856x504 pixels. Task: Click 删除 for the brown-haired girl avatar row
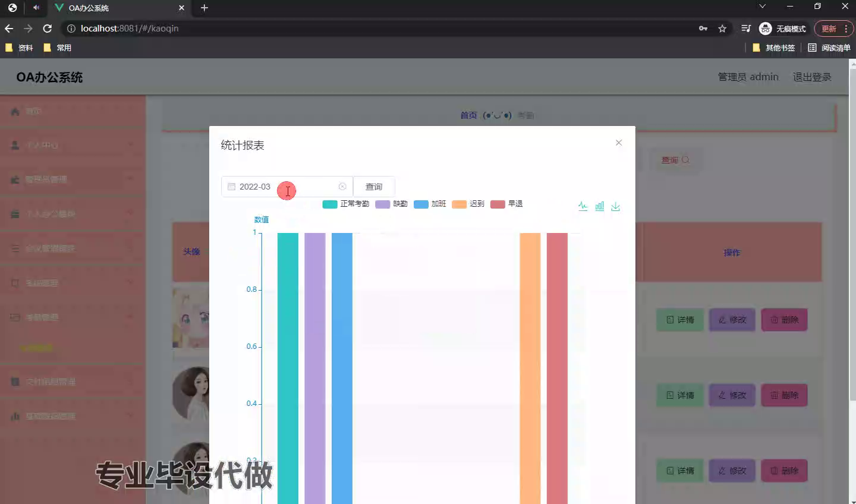pyautogui.click(x=784, y=395)
